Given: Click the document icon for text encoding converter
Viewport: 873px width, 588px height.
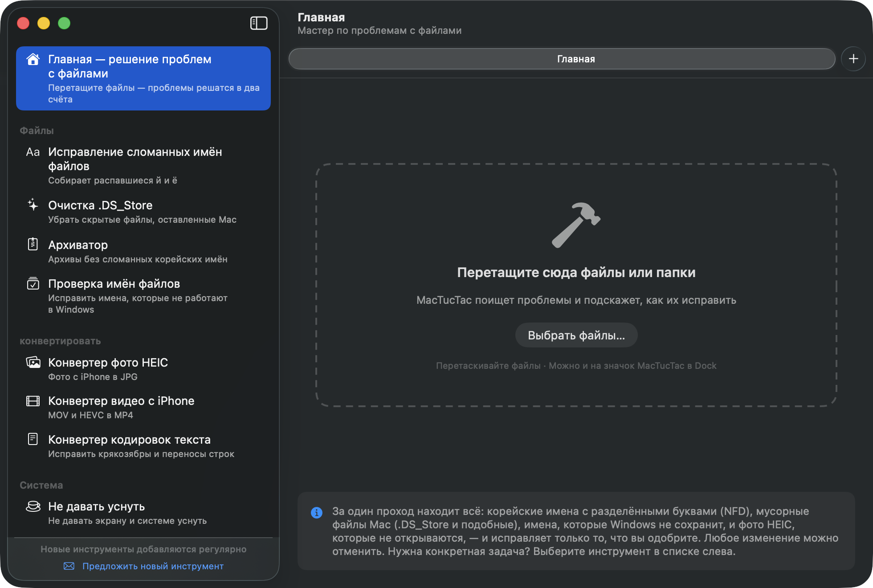Looking at the screenshot, I should (33, 439).
